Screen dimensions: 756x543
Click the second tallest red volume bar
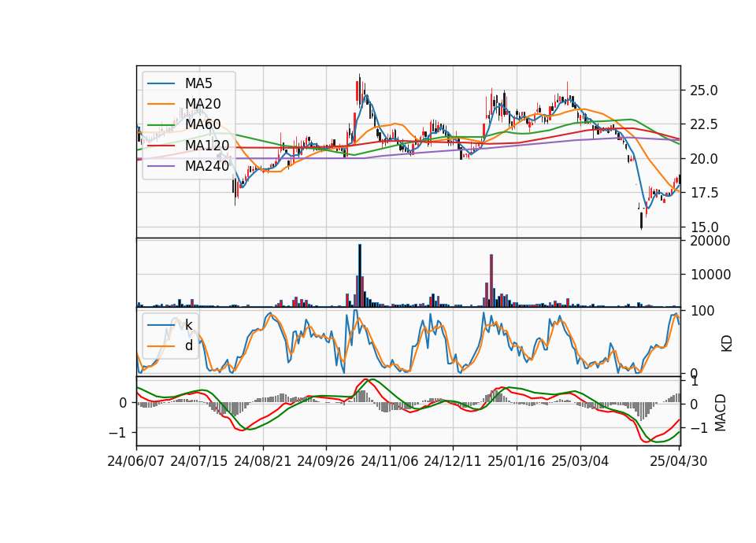coord(491,280)
